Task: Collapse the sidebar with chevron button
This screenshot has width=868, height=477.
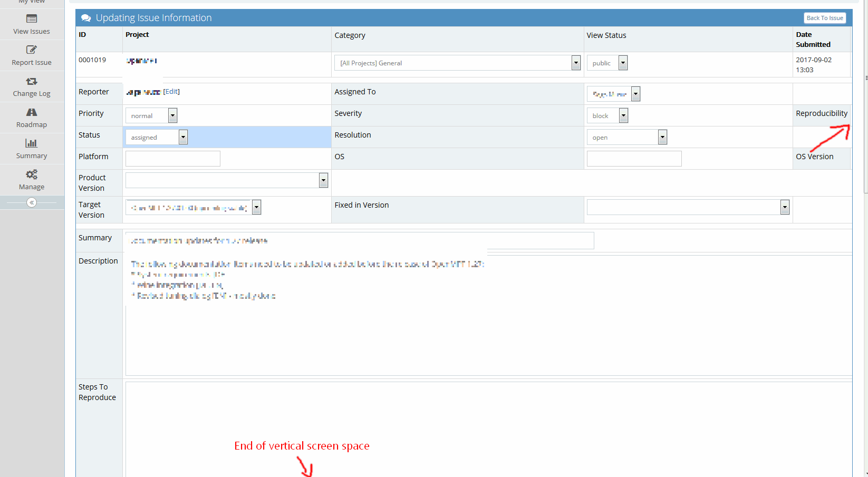Action: coord(32,203)
